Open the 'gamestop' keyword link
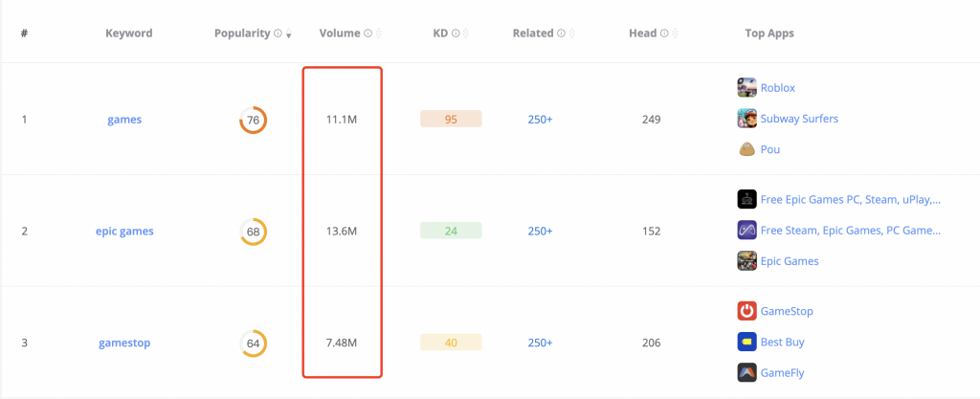The width and height of the screenshot is (980, 399). click(124, 343)
